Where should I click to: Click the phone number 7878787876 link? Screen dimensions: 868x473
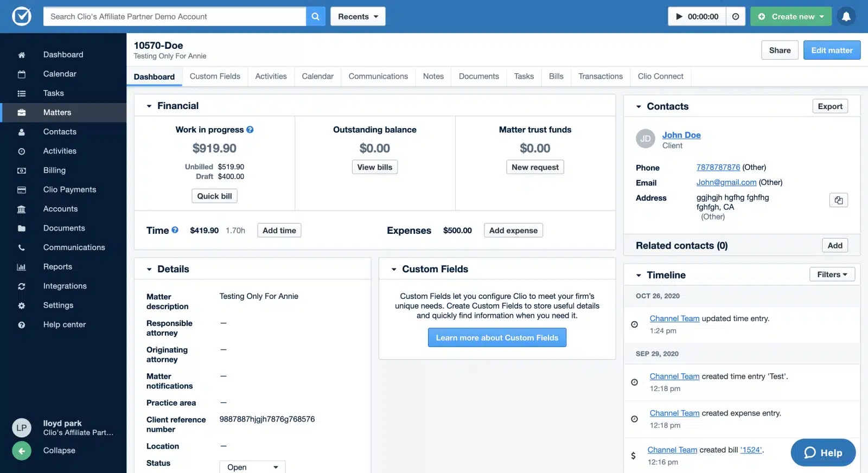click(718, 168)
